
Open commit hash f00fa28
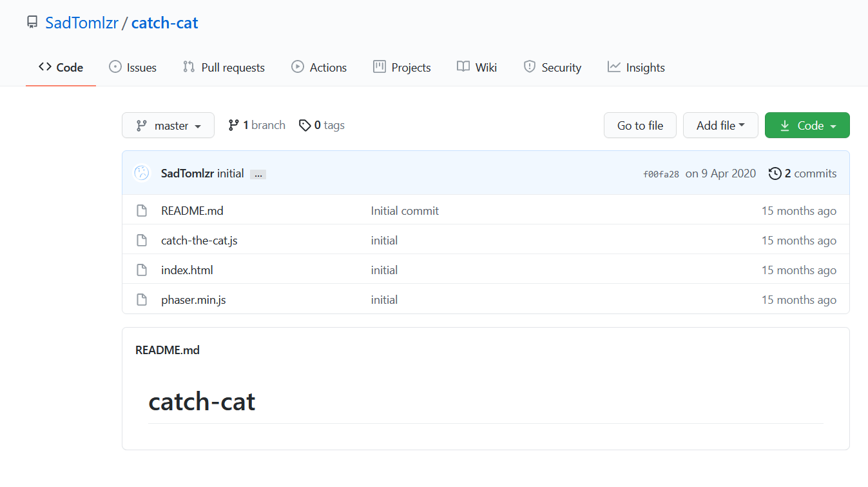[661, 174]
